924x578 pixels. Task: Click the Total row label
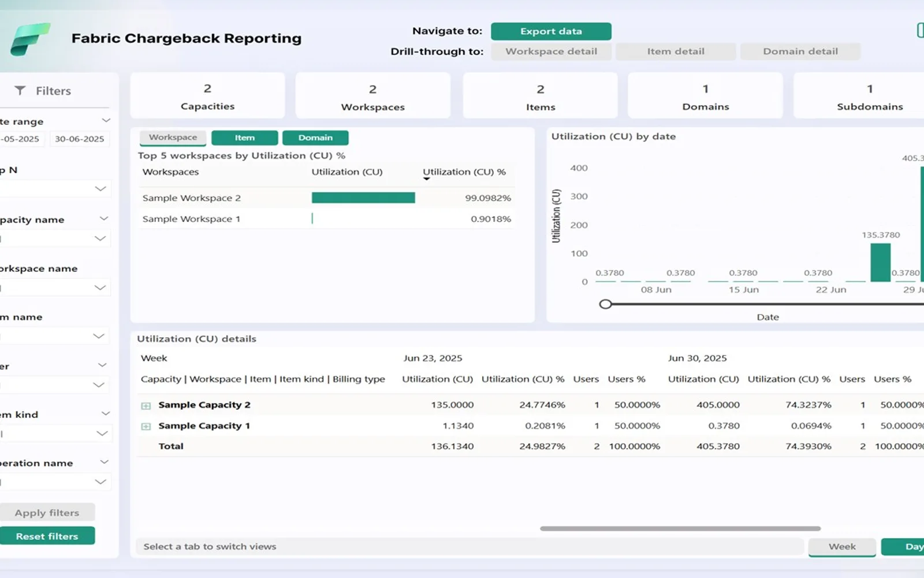click(x=171, y=446)
